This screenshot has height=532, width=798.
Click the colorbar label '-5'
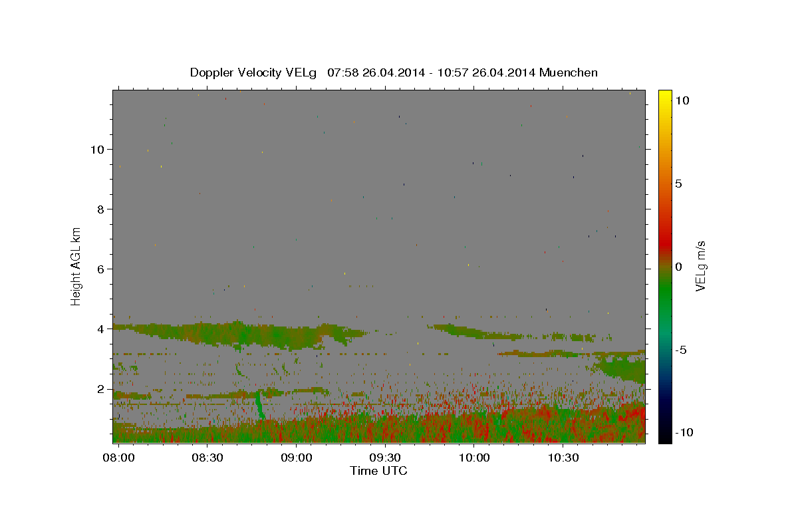681,350
